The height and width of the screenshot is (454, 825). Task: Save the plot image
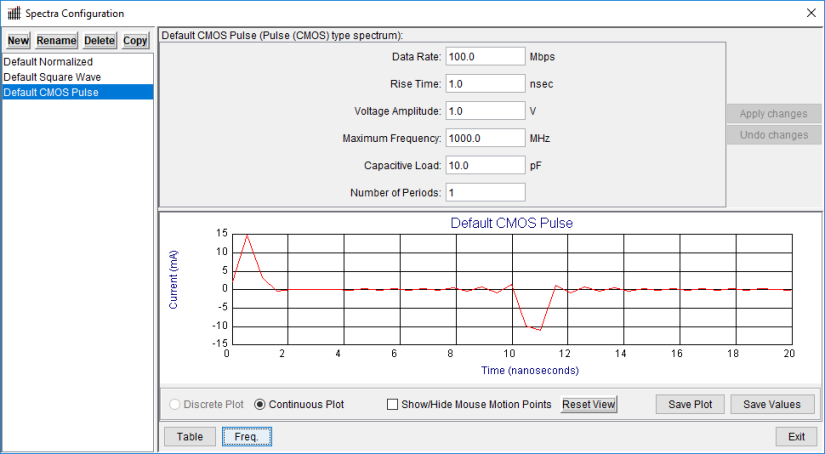pyautogui.click(x=690, y=405)
